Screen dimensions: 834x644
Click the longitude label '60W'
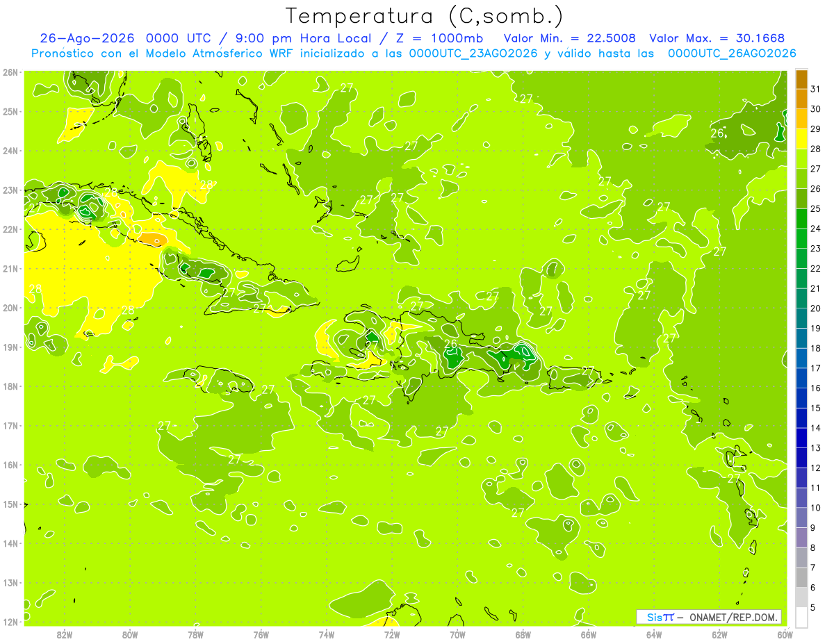[785, 634]
